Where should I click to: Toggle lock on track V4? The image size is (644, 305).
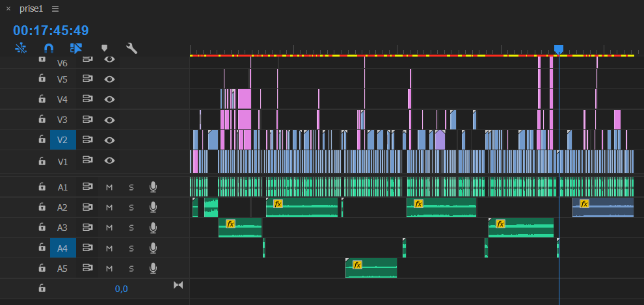tap(42, 98)
